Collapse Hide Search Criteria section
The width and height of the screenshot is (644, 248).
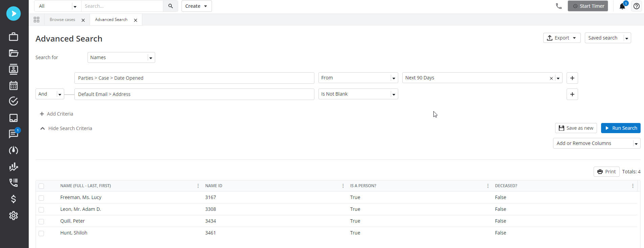tap(66, 128)
